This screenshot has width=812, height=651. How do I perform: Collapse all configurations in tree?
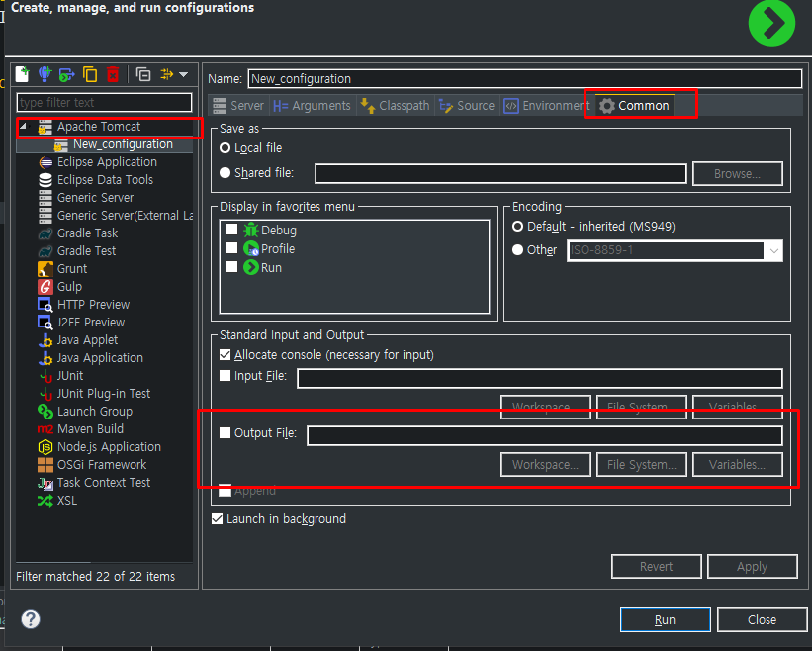point(143,74)
